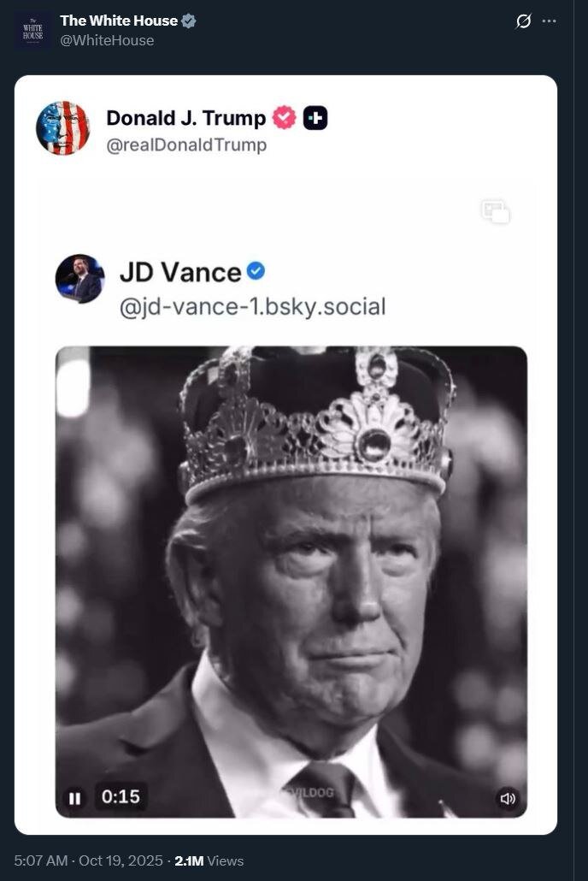
Task: Click the blue verified badge by JD Vance
Action: point(256,271)
